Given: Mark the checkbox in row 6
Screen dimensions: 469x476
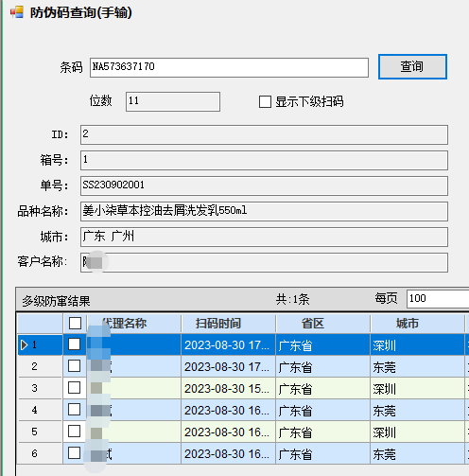Looking at the screenshot, I should [x=75, y=453].
